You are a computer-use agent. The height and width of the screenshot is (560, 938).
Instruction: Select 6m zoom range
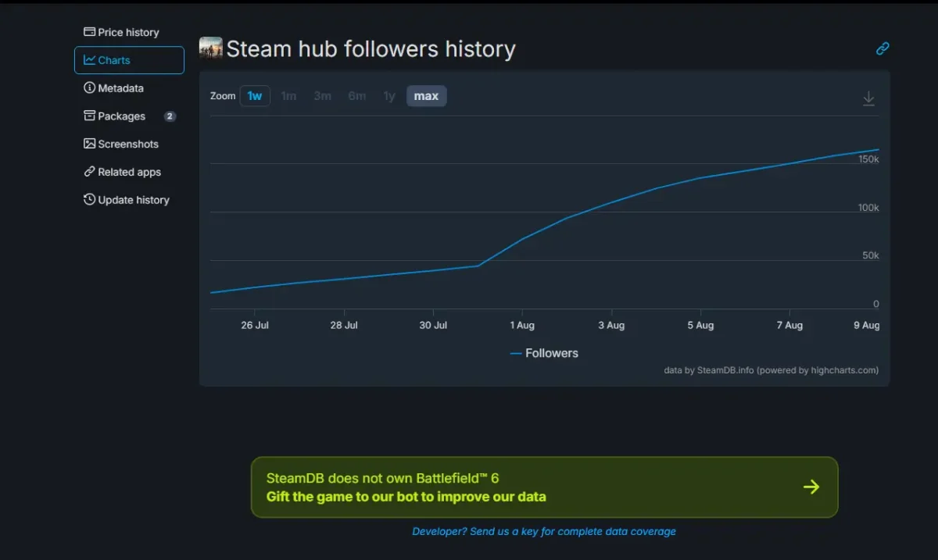coord(356,96)
